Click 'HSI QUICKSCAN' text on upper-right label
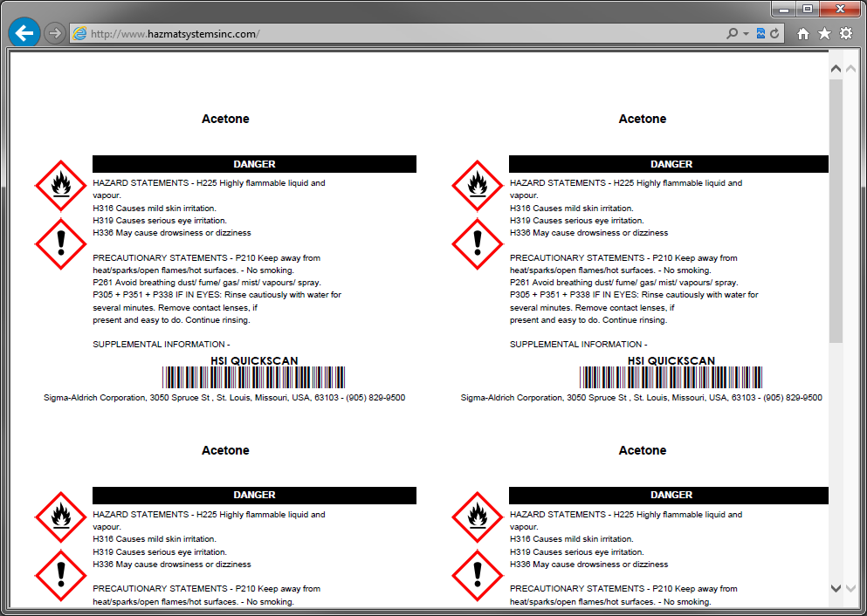Viewport: 867px width, 616px height. point(671,360)
